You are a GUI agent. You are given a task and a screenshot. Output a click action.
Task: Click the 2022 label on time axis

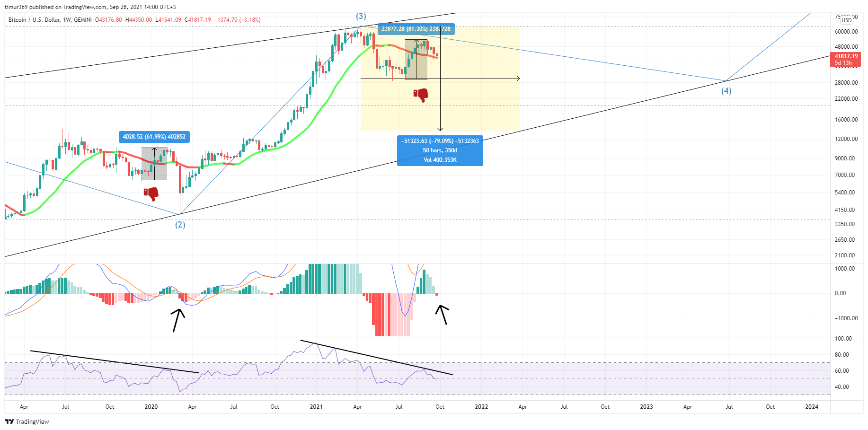click(x=481, y=407)
